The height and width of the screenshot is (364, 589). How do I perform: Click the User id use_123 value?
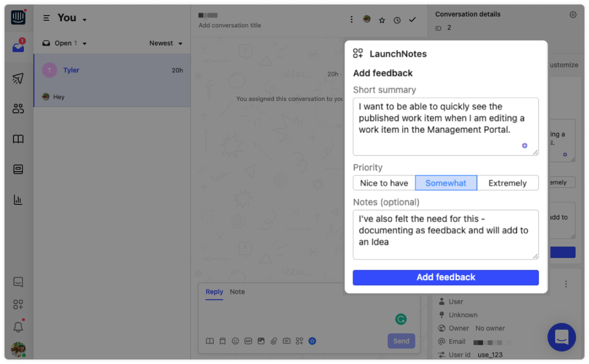pos(490,355)
